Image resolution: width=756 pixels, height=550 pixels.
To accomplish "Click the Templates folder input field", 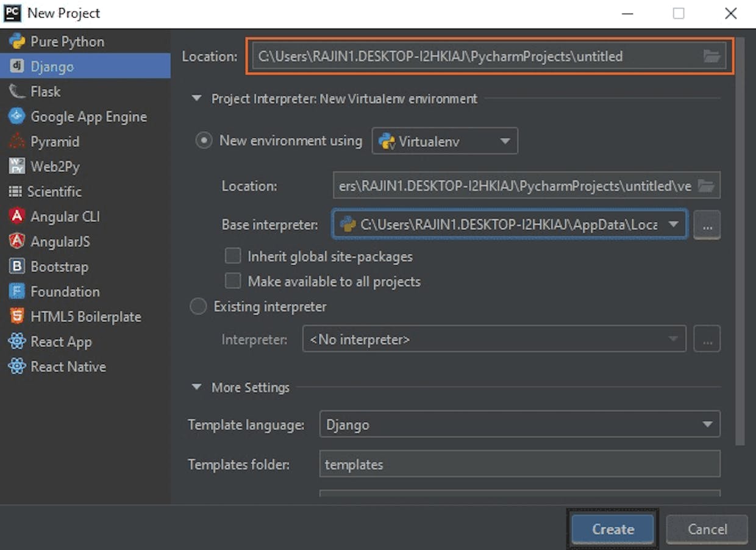I will (x=519, y=464).
